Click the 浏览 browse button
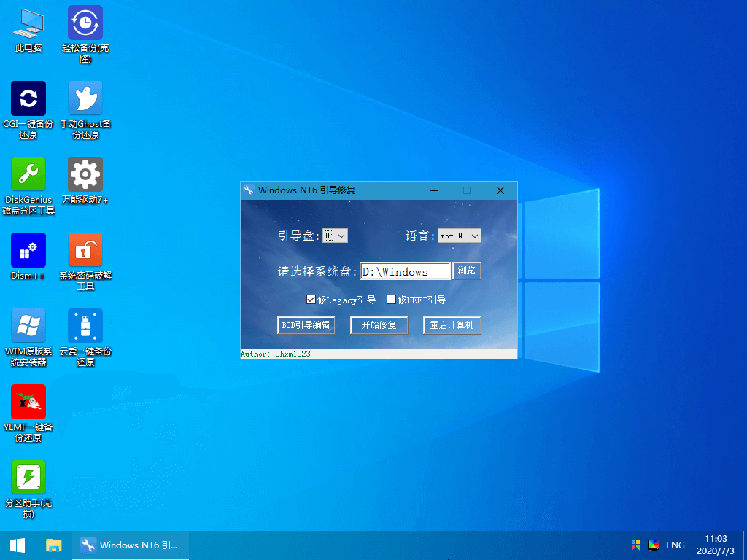Screen dimensions: 747x560 (466, 271)
